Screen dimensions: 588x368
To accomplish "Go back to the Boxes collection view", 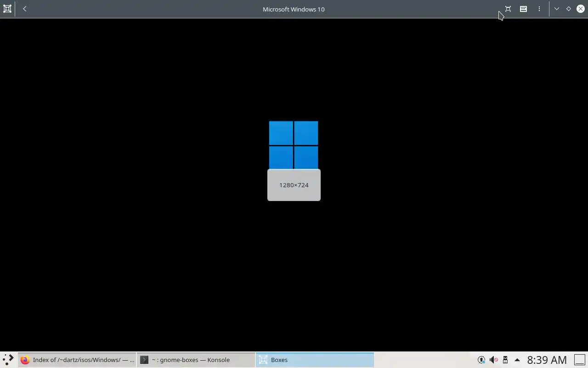I will coord(25,9).
